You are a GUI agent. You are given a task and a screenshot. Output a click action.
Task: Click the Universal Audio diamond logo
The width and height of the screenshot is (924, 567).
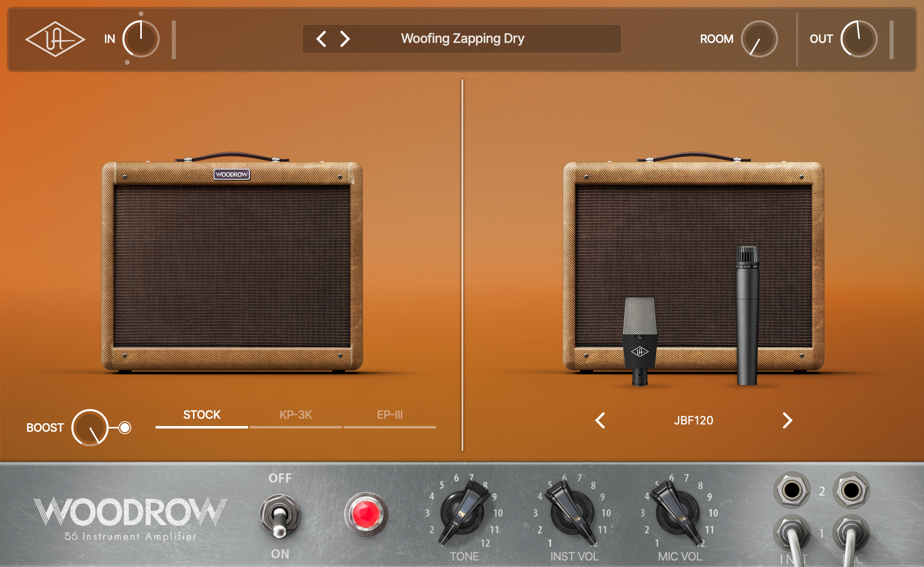point(56,39)
